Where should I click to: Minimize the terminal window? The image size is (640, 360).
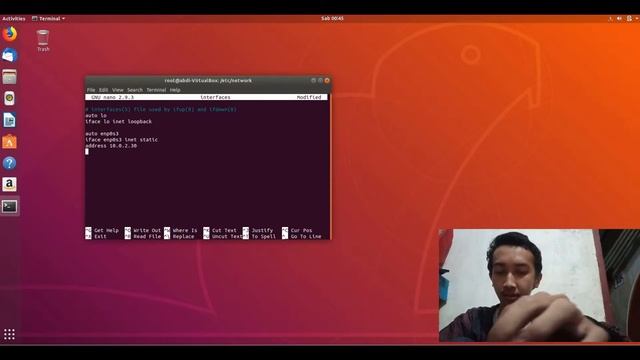(x=313, y=80)
